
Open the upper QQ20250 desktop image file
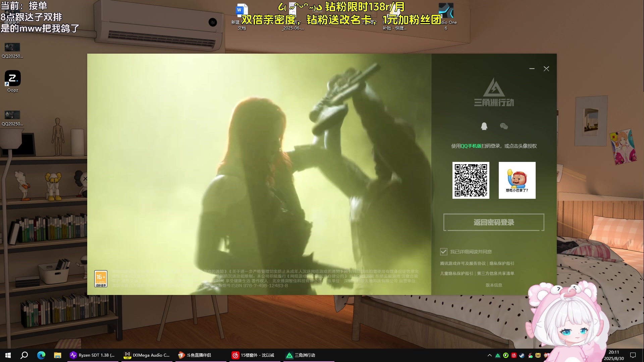tap(12, 50)
